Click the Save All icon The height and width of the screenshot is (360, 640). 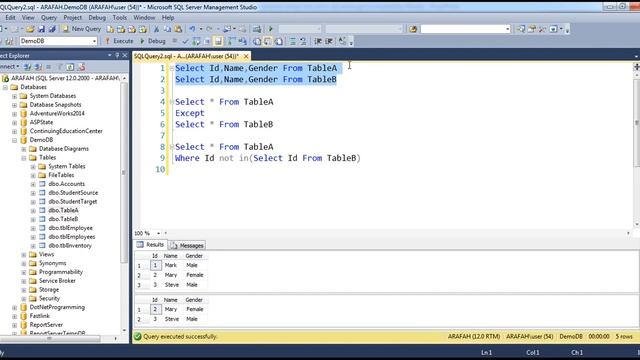(52, 29)
